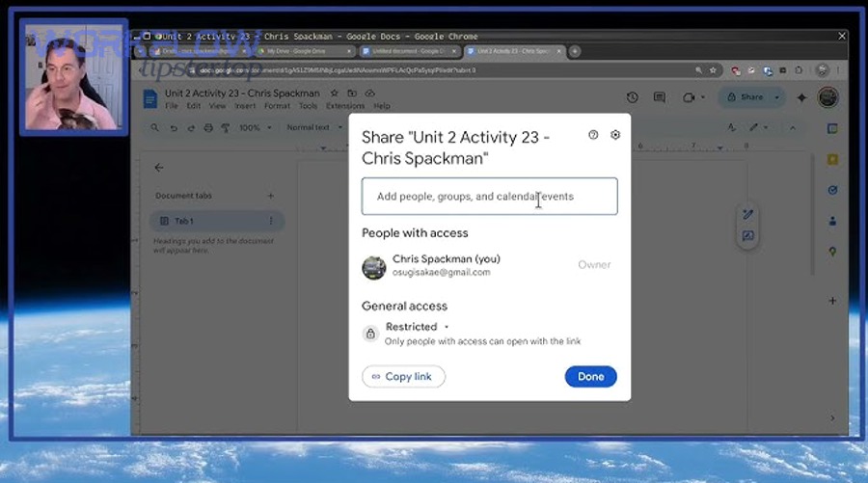868x483 pixels.
Task: Focus the Add people, groups field
Action: click(x=489, y=197)
